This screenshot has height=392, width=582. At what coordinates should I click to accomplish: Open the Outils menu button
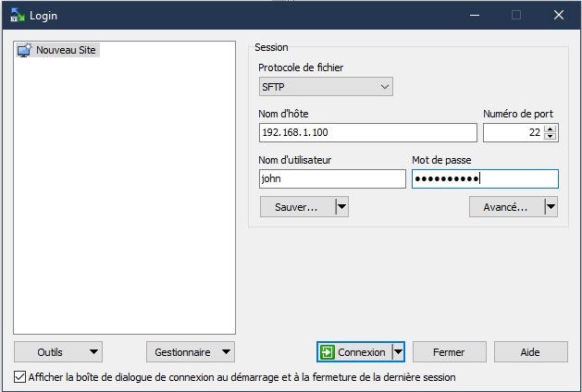pos(57,352)
